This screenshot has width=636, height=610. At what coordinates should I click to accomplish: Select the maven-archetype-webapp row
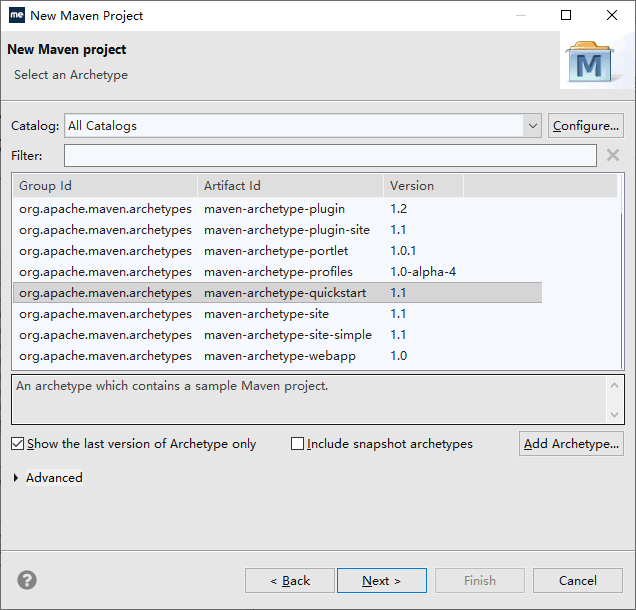pos(277,356)
